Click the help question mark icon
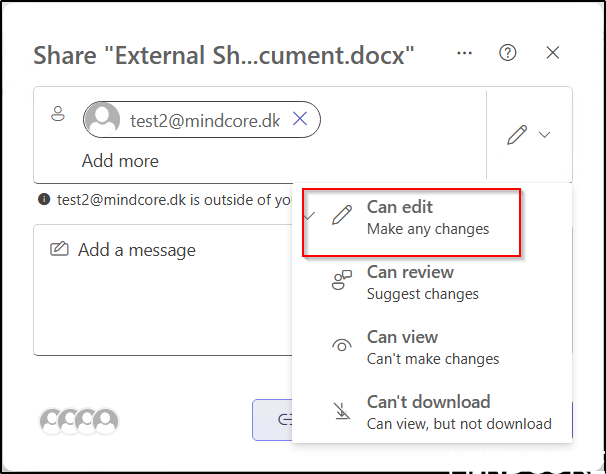606x474 pixels. [508, 53]
